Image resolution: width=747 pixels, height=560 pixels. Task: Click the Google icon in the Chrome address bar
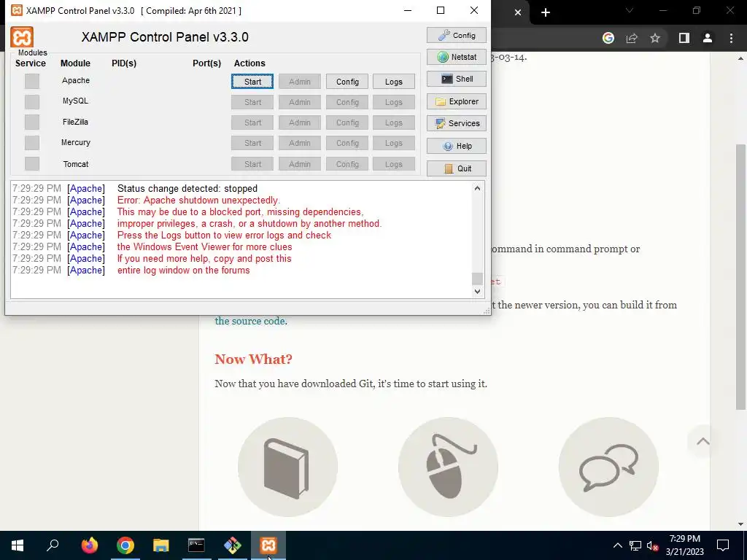pyautogui.click(x=608, y=38)
